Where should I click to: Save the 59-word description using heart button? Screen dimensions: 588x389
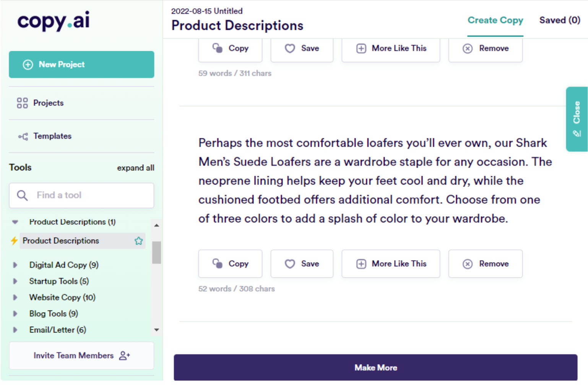click(302, 49)
